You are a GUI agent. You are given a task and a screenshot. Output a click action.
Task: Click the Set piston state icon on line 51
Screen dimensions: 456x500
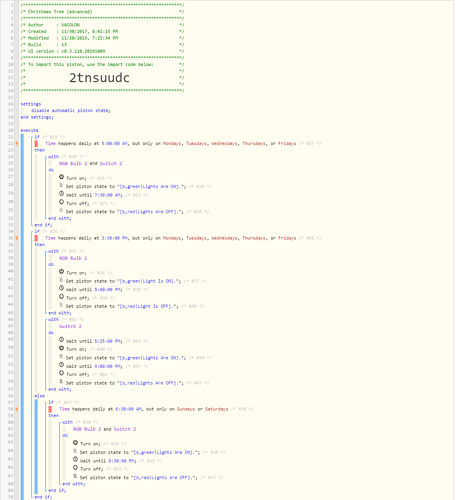coord(61,356)
